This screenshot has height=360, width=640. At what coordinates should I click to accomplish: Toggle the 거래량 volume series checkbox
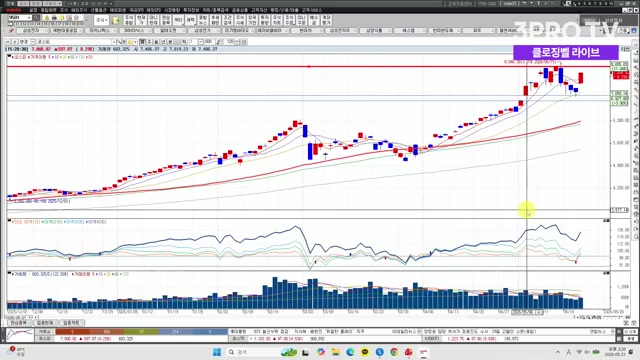13,274
